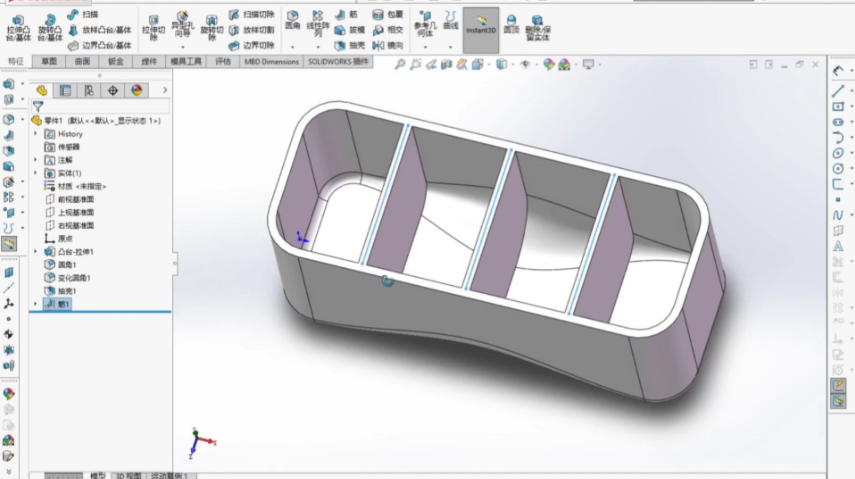Select the 上视基准面 top plane

[69, 212]
